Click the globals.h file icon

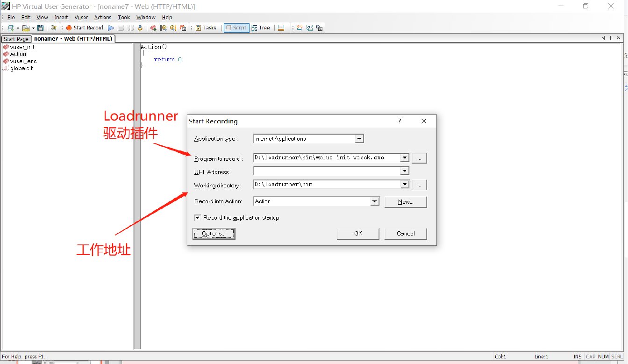tap(6, 68)
